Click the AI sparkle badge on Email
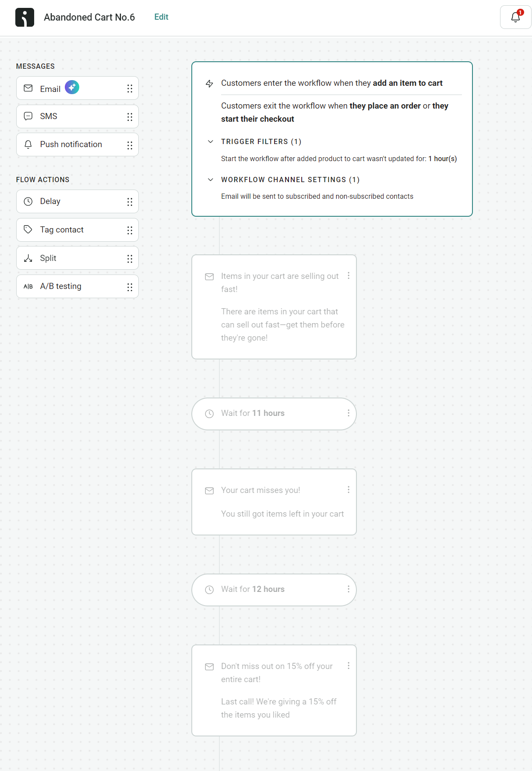 72,88
